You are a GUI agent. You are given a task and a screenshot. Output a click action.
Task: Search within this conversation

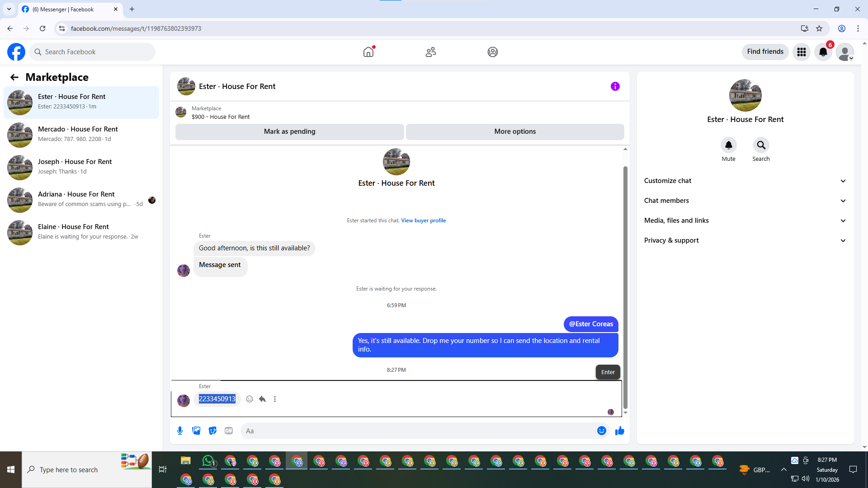tap(761, 145)
